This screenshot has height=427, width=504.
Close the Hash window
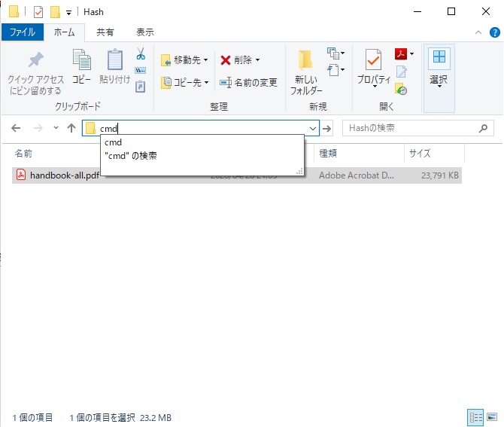tap(486, 11)
